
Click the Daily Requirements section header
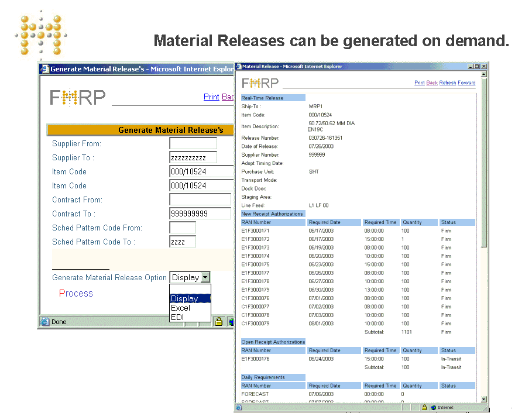[273, 377]
